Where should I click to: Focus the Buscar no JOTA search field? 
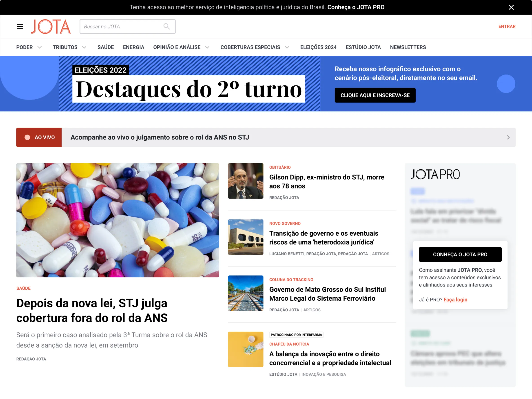[x=127, y=27]
